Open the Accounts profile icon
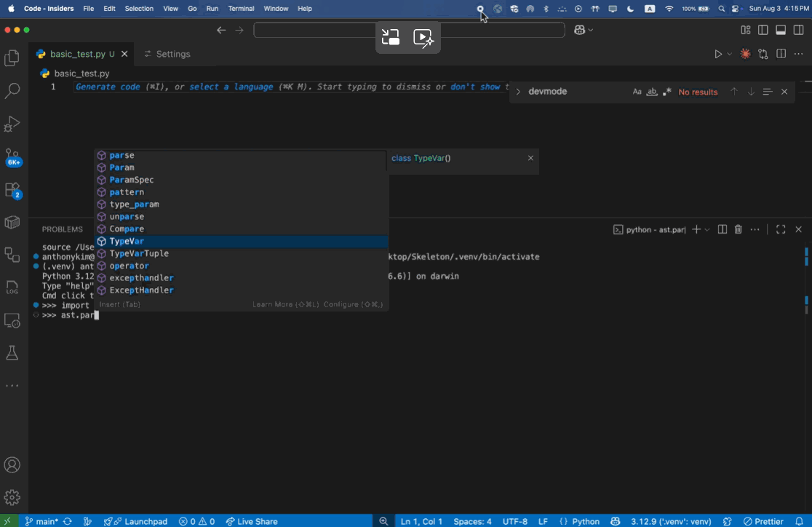The height and width of the screenshot is (527, 812). tap(12, 465)
